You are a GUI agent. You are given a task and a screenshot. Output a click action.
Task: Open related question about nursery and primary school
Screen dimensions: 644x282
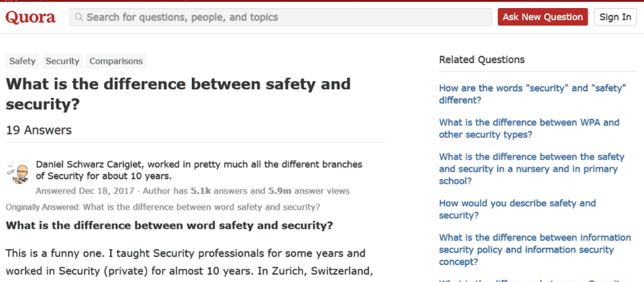531,169
